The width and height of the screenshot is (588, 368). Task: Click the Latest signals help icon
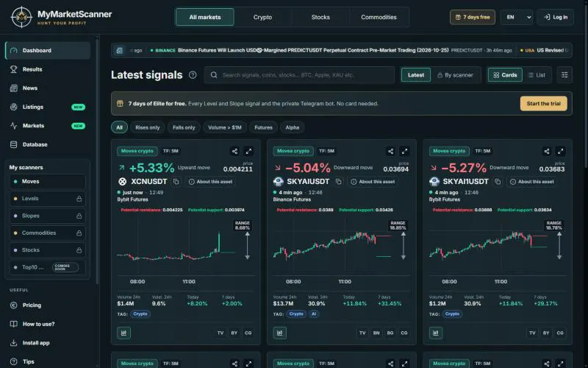click(193, 75)
